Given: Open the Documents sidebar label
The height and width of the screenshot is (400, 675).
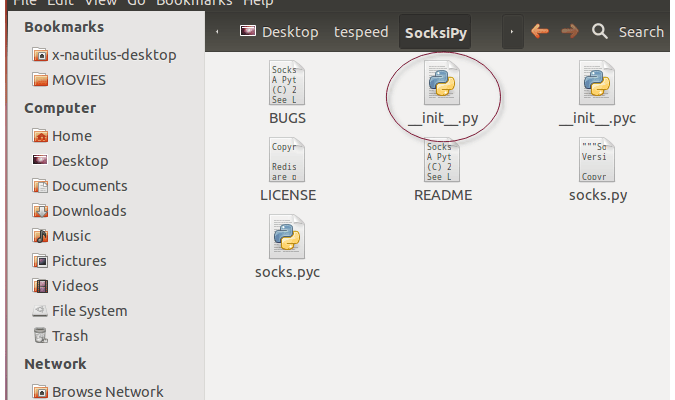Looking at the screenshot, I should [x=90, y=186].
